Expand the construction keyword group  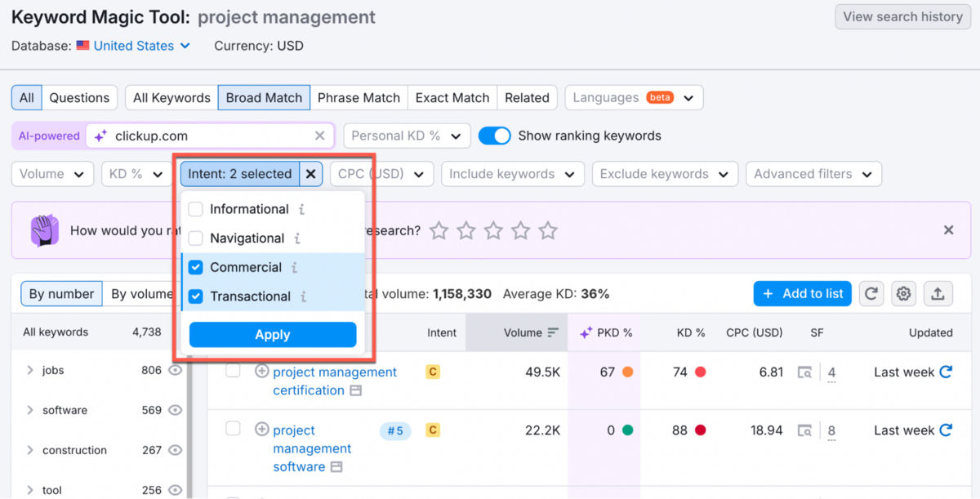click(x=30, y=450)
